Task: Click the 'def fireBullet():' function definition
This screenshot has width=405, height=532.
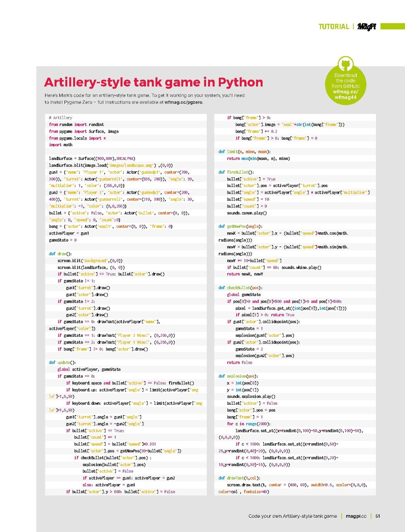Action: pyautogui.click(x=236, y=172)
